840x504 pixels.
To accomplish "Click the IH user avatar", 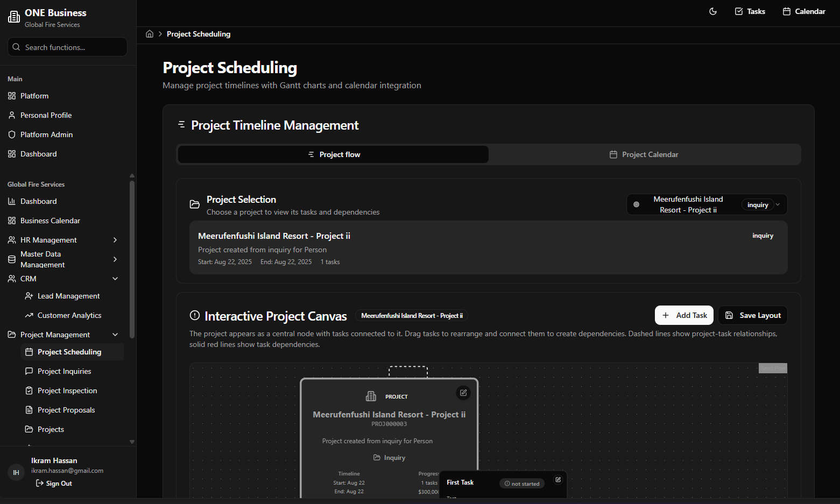I will (16, 472).
